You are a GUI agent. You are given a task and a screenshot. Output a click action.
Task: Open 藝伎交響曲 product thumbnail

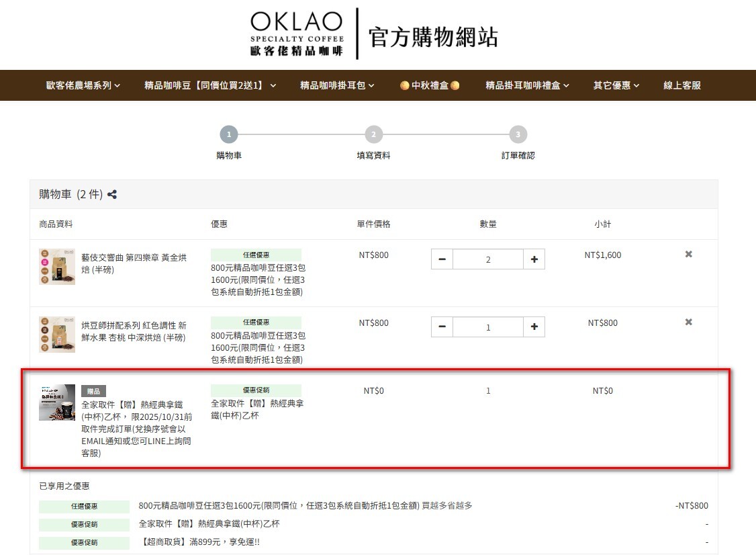pyautogui.click(x=57, y=266)
